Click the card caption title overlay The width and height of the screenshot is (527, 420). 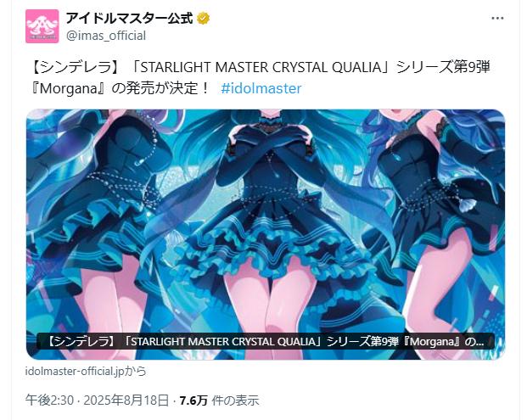click(x=266, y=342)
